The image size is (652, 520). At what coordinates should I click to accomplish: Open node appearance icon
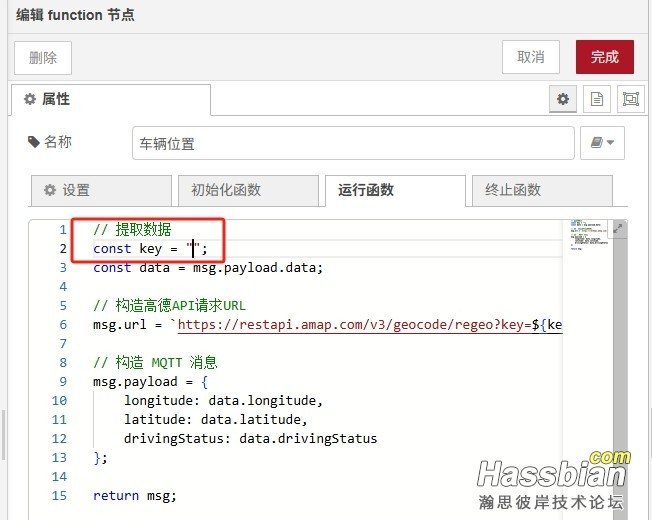point(631,99)
